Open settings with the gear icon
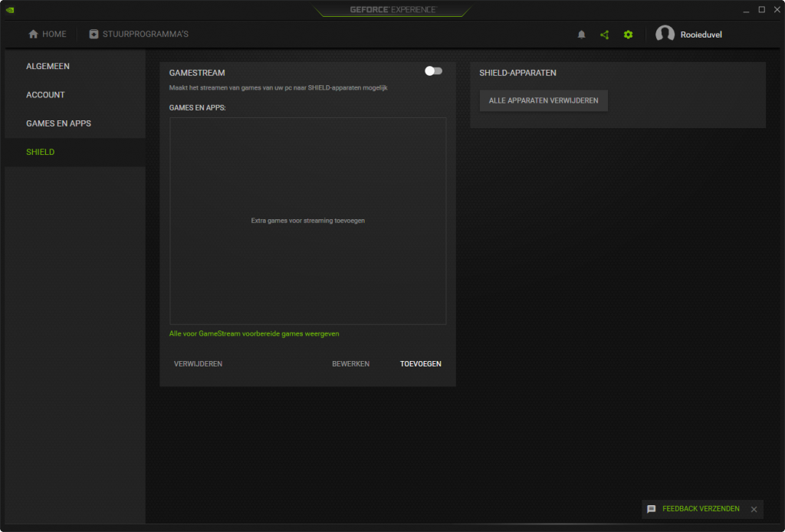 [628, 34]
